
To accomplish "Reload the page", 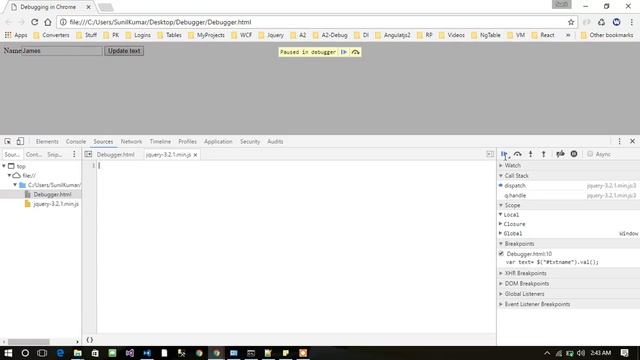I will point(35,22).
